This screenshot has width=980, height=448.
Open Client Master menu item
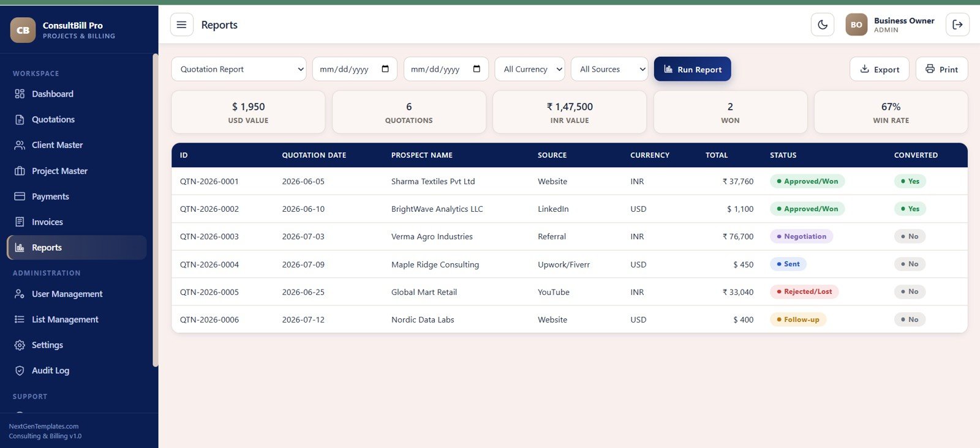77,145
